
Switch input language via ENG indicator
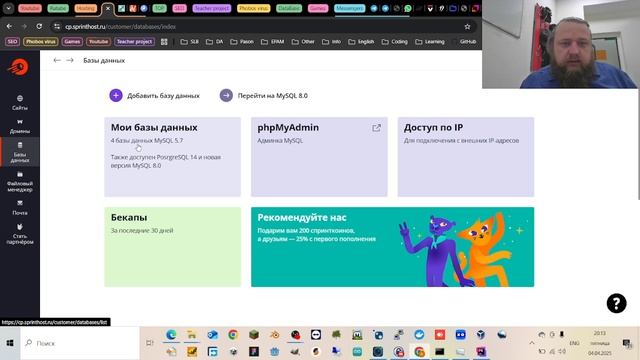[574, 343]
